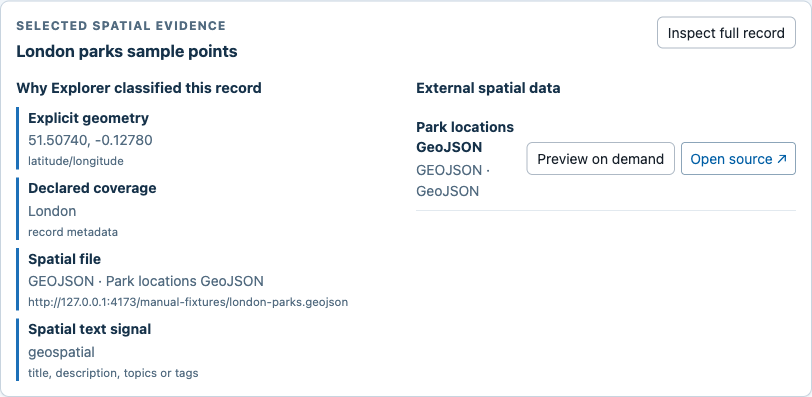This screenshot has height=397, width=812.
Task: Select the London parks sample points title
Action: coord(127,51)
